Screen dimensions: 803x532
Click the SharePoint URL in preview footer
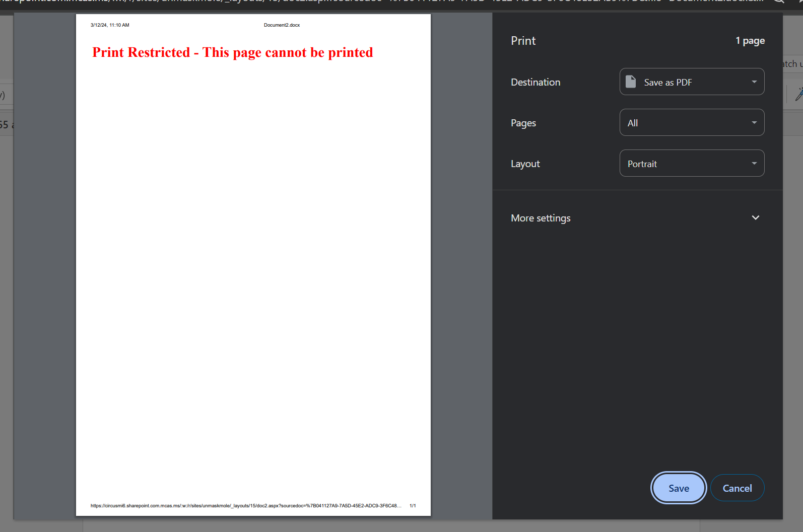[x=246, y=506]
